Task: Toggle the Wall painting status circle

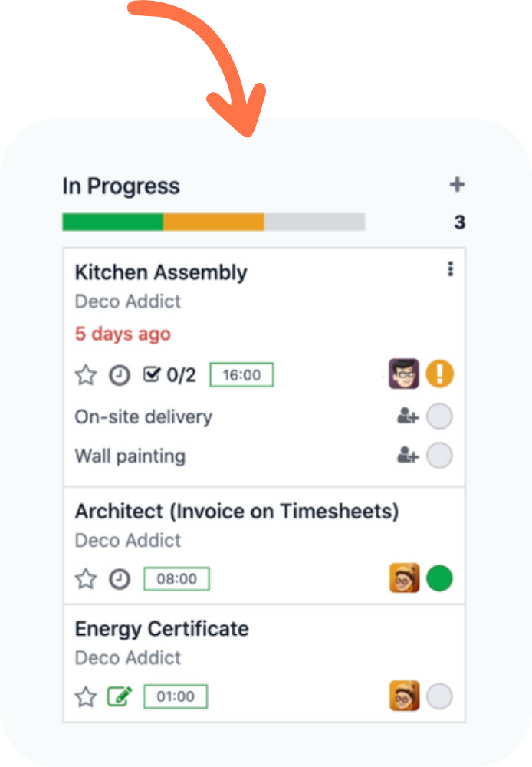Action: point(439,456)
